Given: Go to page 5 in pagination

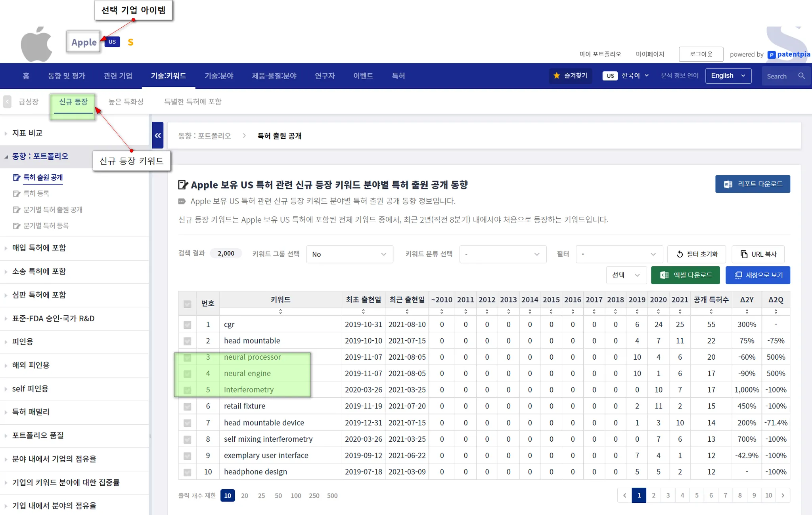Looking at the screenshot, I should 697,495.
